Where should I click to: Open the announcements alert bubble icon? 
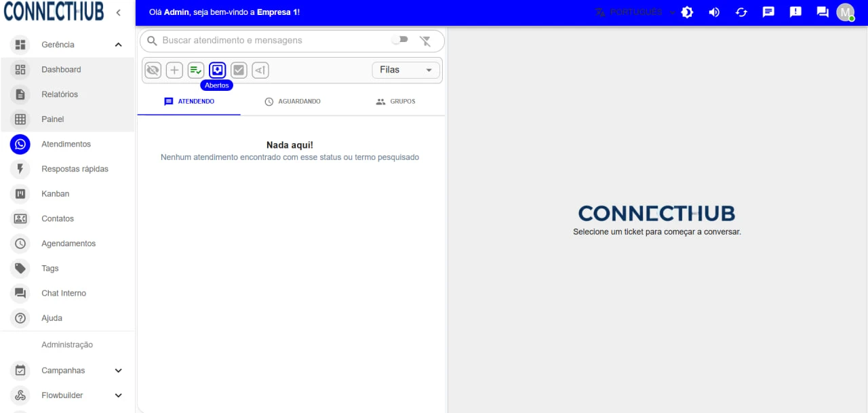tap(795, 12)
